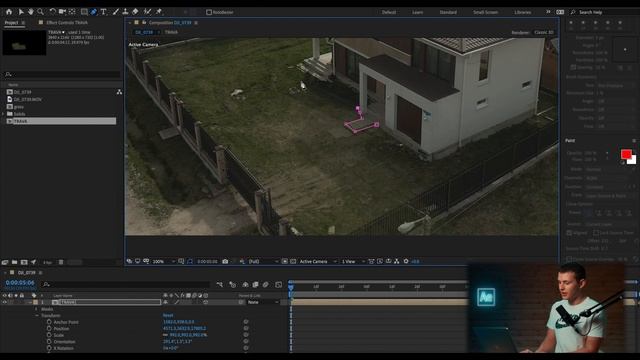Image resolution: width=640 pixels, height=360 pixels.
Task: Toggle visibility eye of the TRAVA layer
Action: click(4, 302)
